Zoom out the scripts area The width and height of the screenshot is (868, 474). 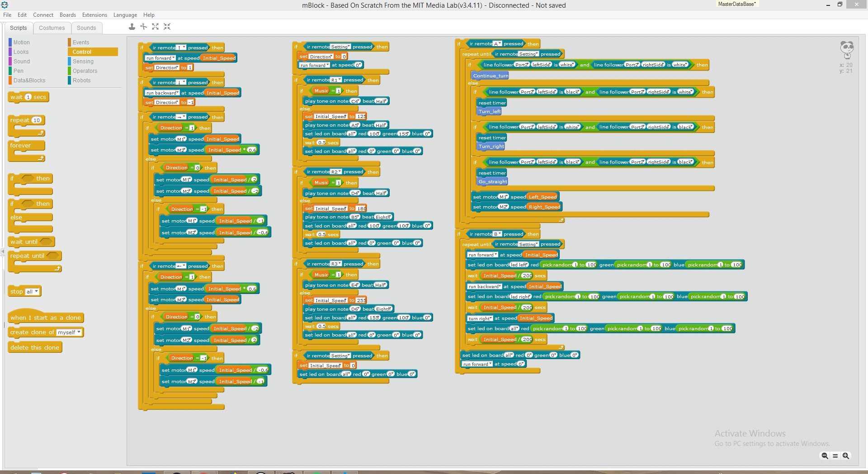point(825,456)
